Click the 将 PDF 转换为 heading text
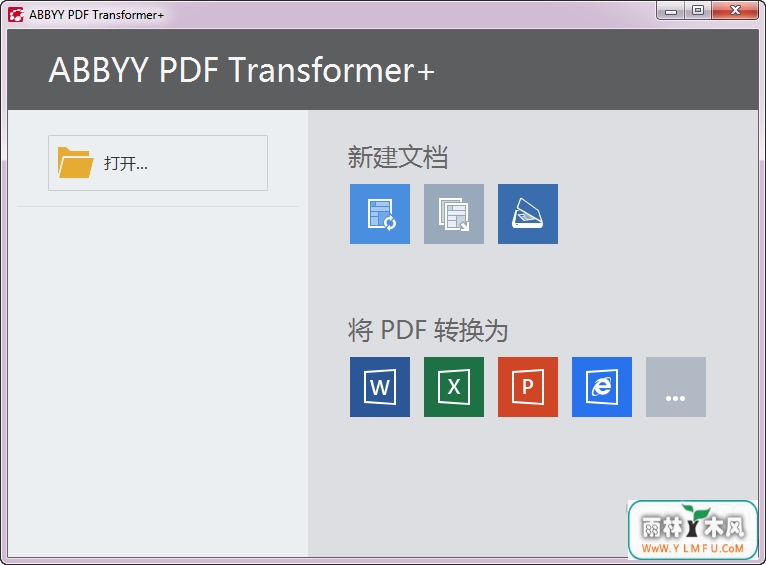The height and width of the screenshot is (565, 766). [428, 331]
